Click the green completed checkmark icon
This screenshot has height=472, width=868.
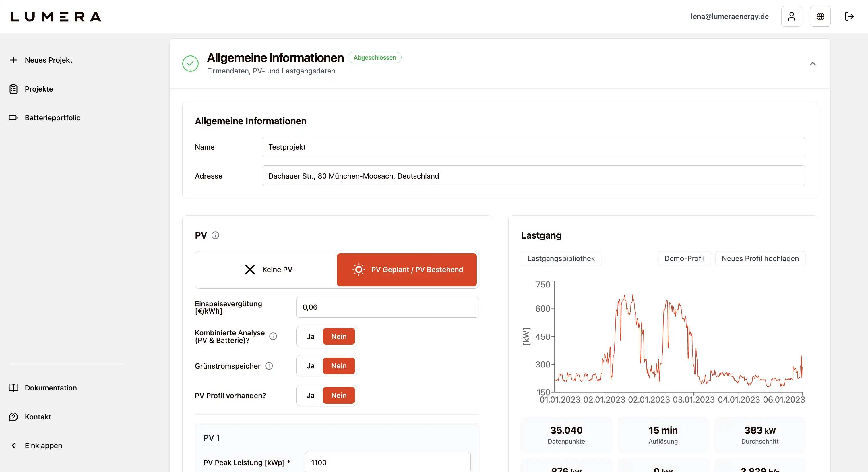[x=190, y=64]
